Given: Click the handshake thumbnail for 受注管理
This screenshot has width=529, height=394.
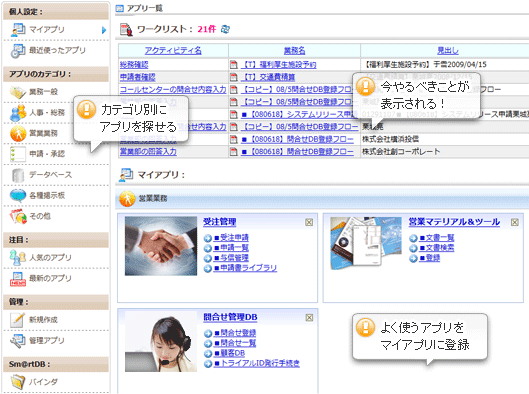Looking at the screenshot, I should (x=161, y=246).
